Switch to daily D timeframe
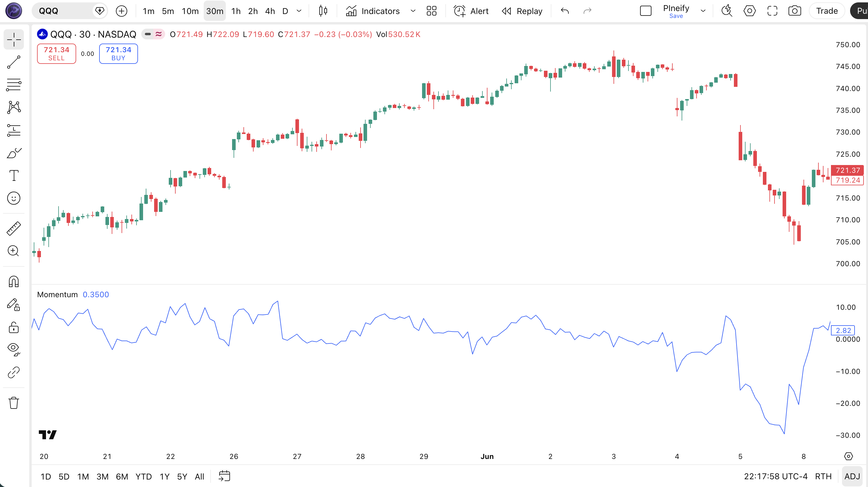The width and height of the screenshot is (868, 487). pyautogui.click(x=285, y=11)
